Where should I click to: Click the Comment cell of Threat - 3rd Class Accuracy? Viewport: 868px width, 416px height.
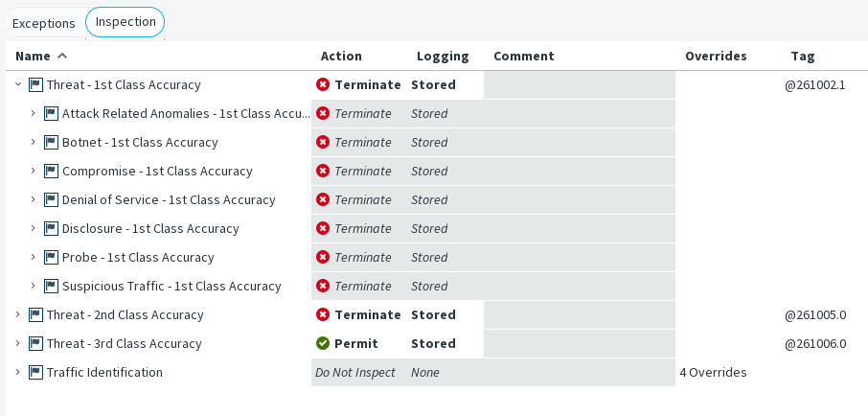coord(579,343)
